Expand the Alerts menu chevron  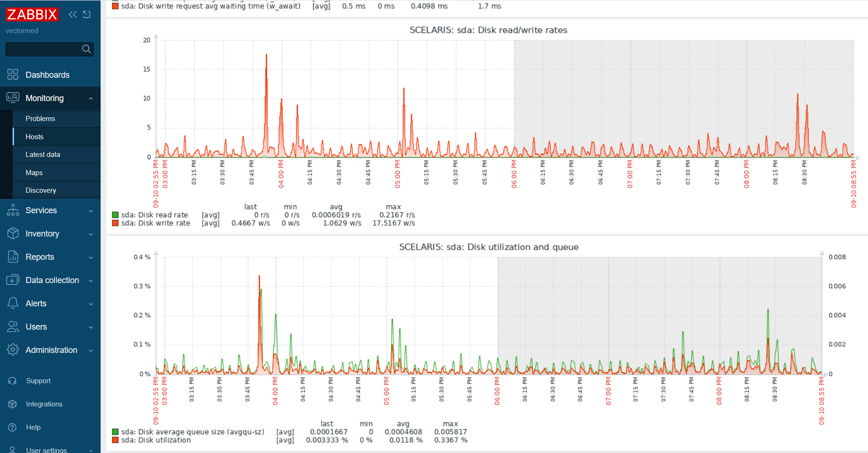coord(91,304)
